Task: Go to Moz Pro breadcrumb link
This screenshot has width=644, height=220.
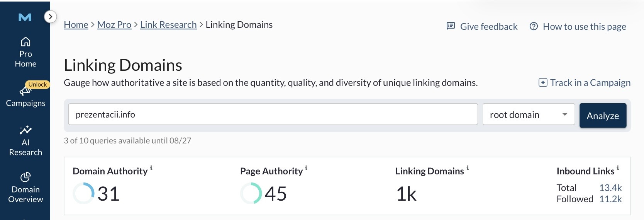Action: (114, 25)
